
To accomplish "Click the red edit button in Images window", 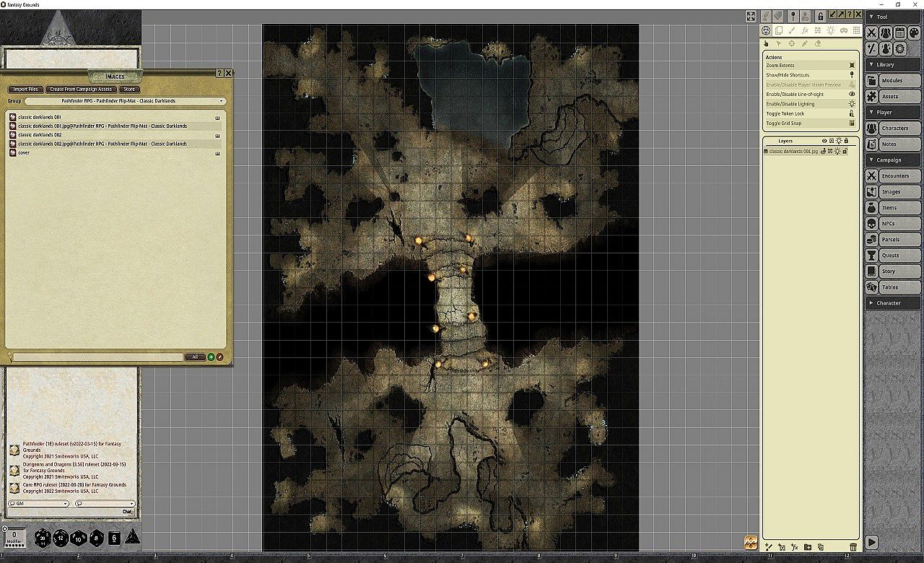I will (220, 357).
